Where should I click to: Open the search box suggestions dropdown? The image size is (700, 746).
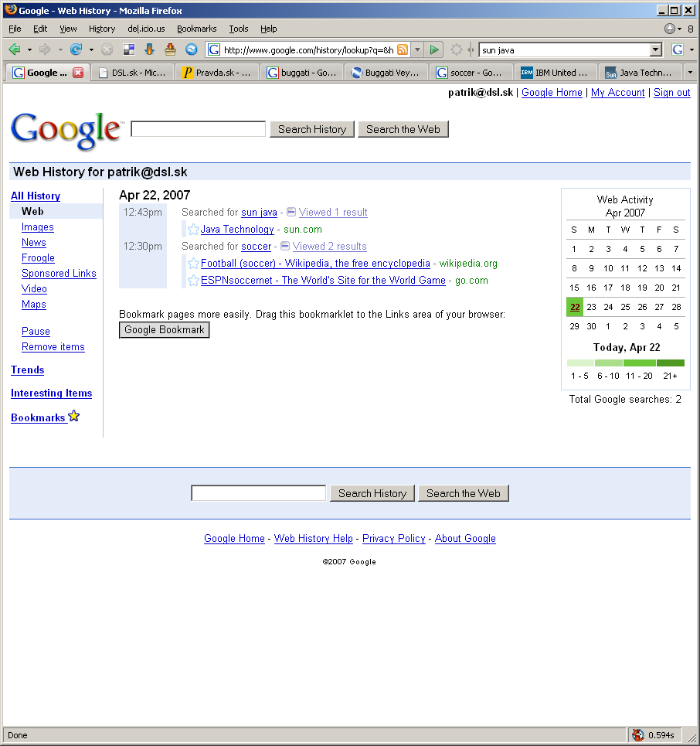656,49
